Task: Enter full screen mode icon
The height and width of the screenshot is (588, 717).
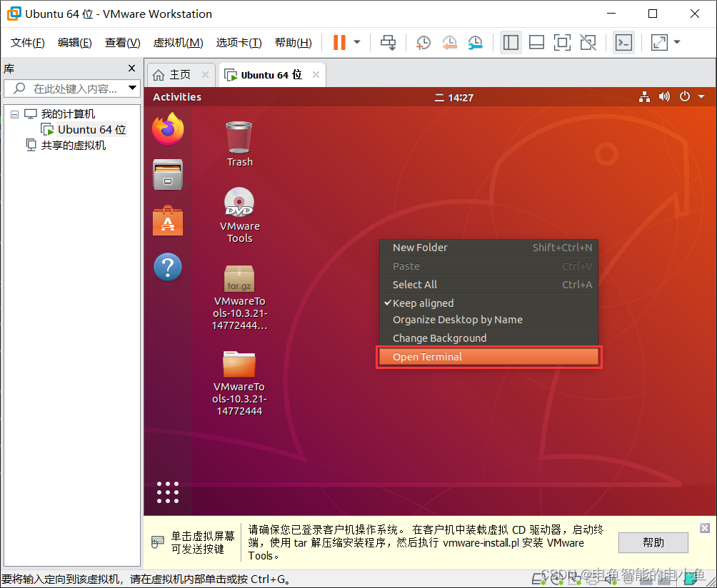Action: [x=562, y=43]
